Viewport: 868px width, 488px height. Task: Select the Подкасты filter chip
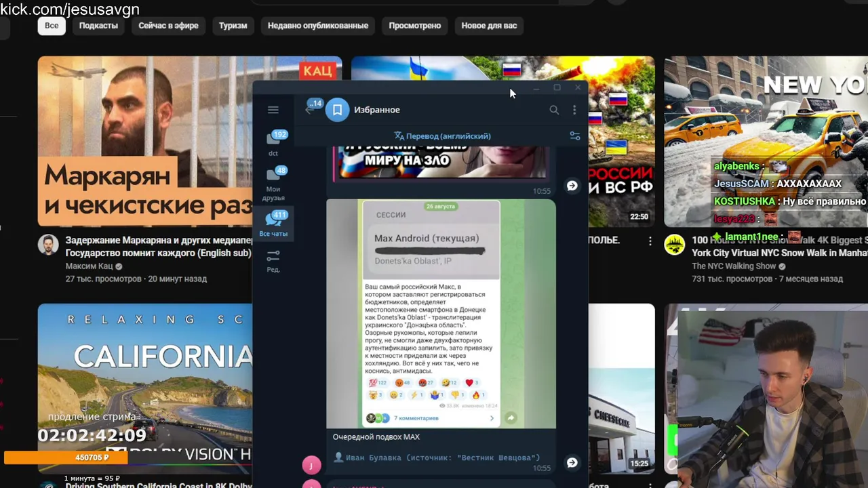98,26
